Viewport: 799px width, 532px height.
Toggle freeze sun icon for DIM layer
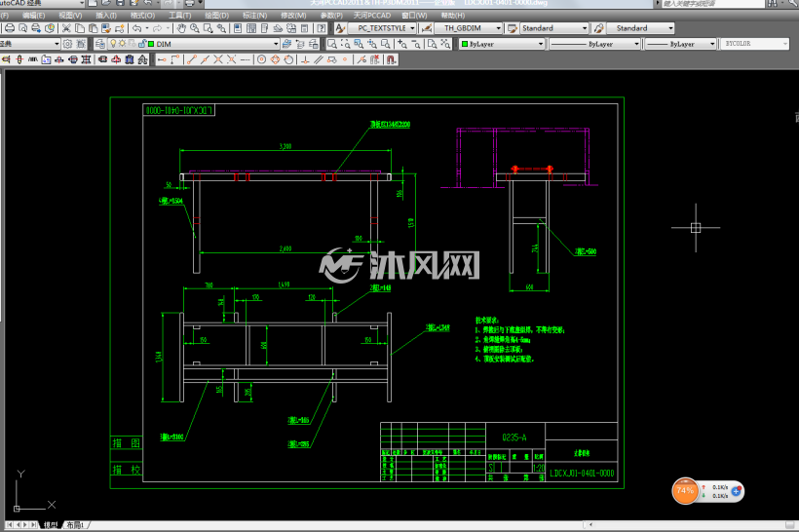point(123,44)
